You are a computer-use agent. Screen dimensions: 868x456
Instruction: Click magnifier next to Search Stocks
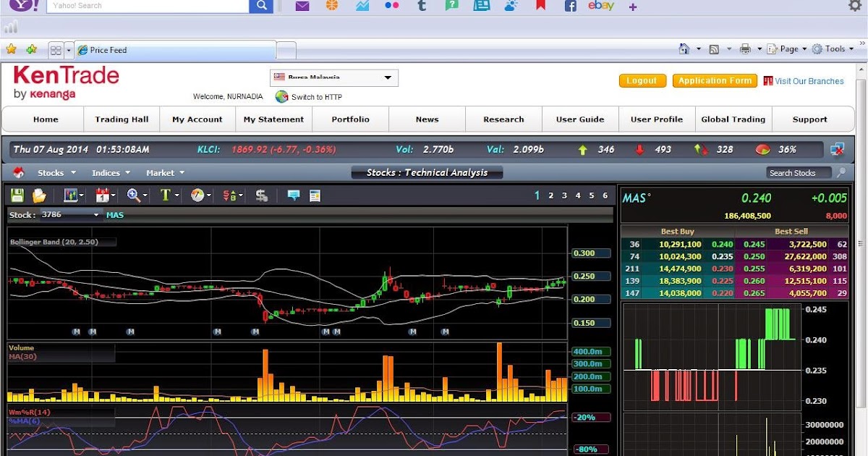(841, 173)
